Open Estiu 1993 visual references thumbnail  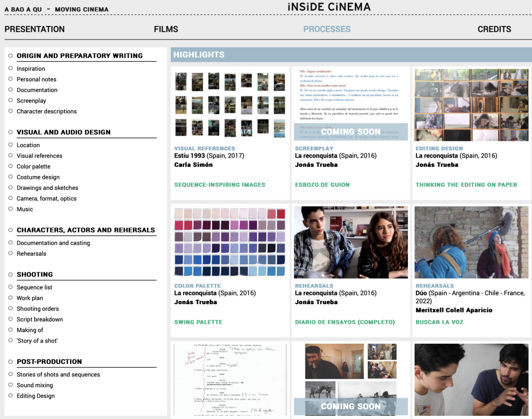(x=230, y=104)
